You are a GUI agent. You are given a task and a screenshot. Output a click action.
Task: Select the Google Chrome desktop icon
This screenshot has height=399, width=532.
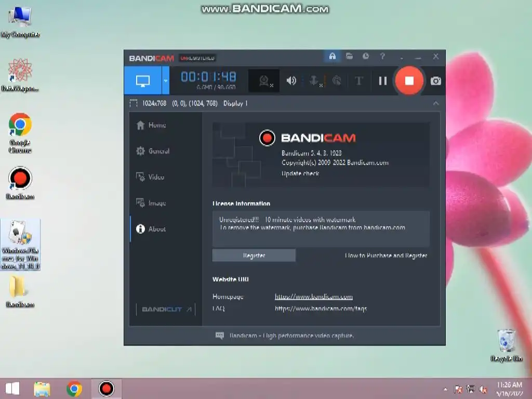pos(20,133)
